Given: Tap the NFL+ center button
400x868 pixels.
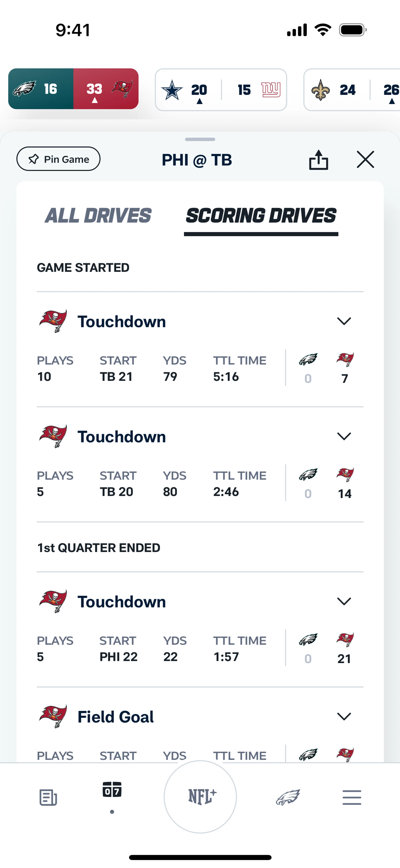Looking at the screenshot, I should [200, 796].
